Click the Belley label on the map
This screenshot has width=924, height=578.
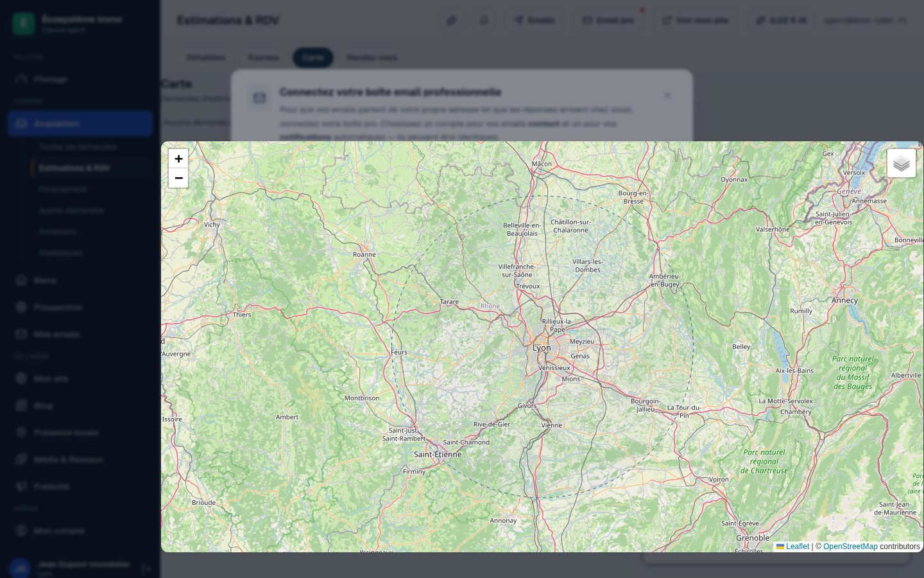point(741,347)
